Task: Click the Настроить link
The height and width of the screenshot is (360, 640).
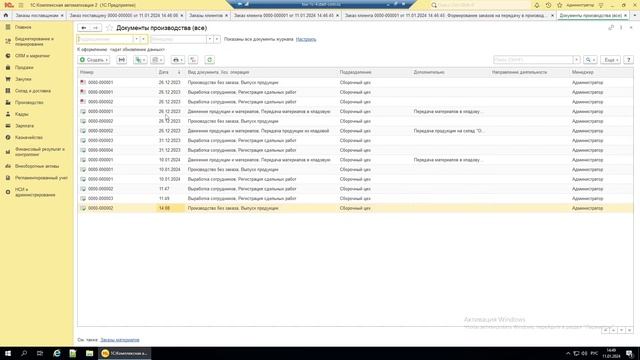Action: point(306,39)
